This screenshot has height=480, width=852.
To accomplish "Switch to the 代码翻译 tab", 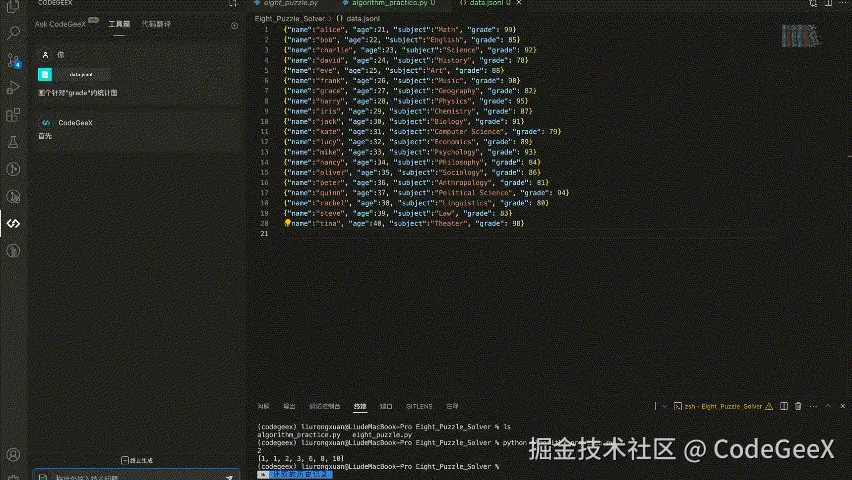I will point(156,24).
